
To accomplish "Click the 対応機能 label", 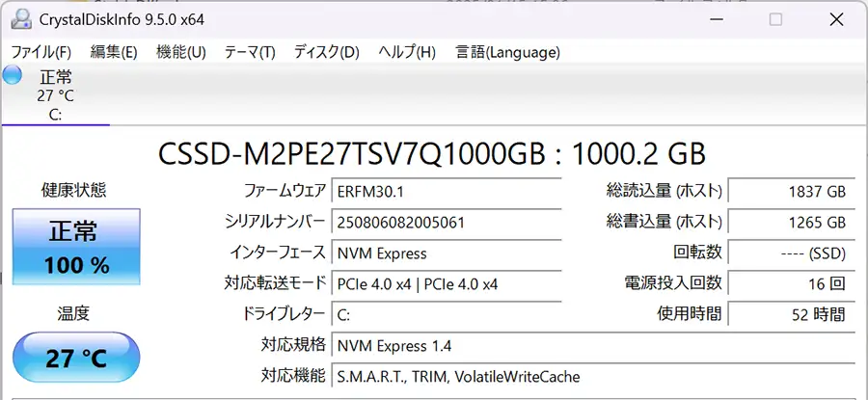I will point(293,376).
